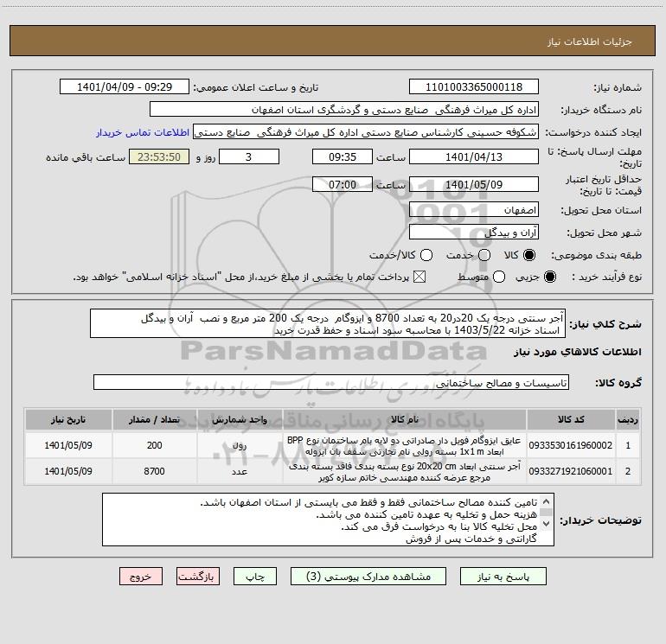Click the Isogam insulation item name cell

(x=405, y=445)
